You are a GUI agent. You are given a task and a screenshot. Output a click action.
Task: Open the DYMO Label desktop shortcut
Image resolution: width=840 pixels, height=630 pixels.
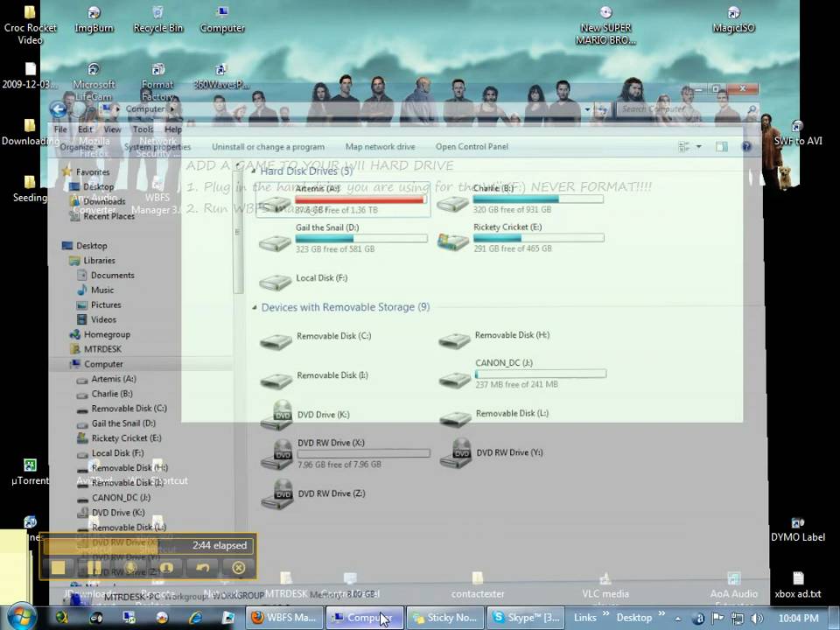(x=798, y=529)
